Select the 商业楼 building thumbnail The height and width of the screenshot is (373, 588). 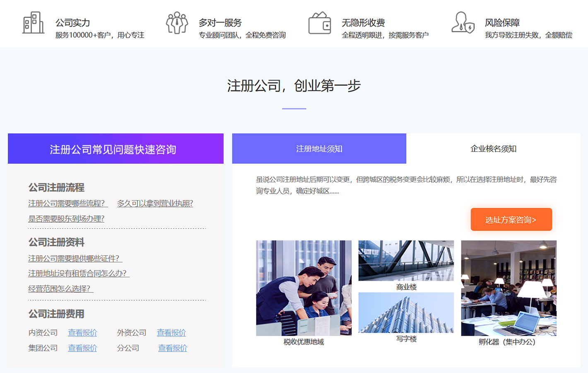(x=406, y=261)
